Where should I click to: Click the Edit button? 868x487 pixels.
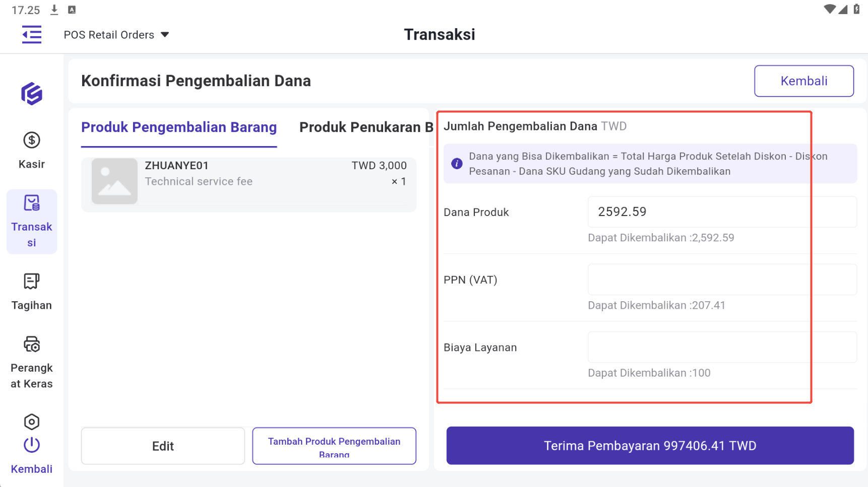click(x=163, y=446)
